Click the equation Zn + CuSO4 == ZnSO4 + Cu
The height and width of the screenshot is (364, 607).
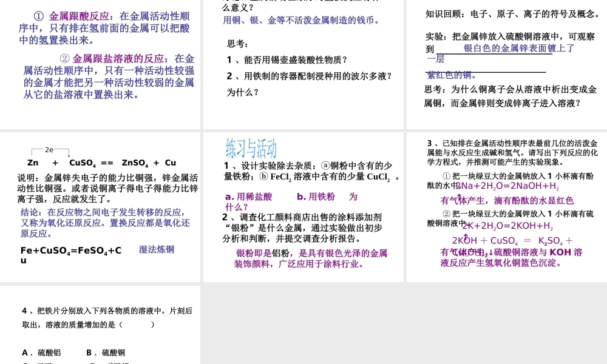coord(102,163)
